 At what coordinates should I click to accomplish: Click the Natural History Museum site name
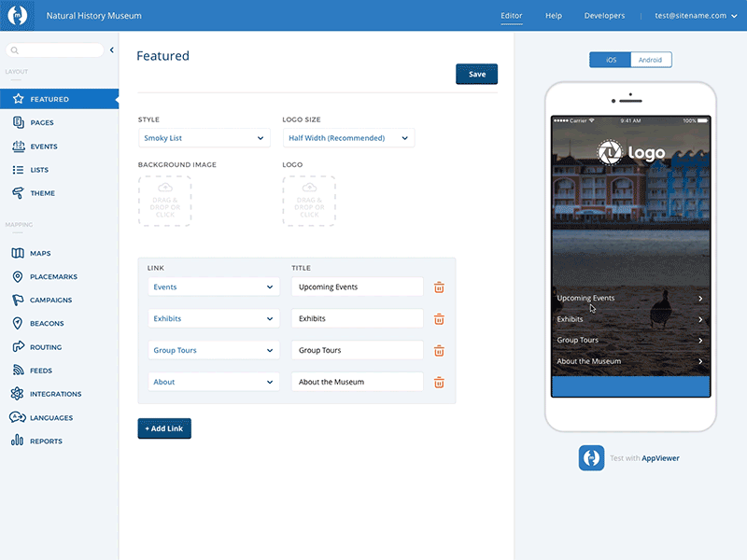click(94, 16)
